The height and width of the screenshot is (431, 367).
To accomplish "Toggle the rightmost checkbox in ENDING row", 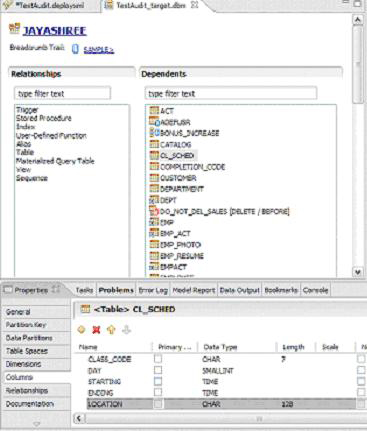I will pyautogui.click(x=361, y=392).
